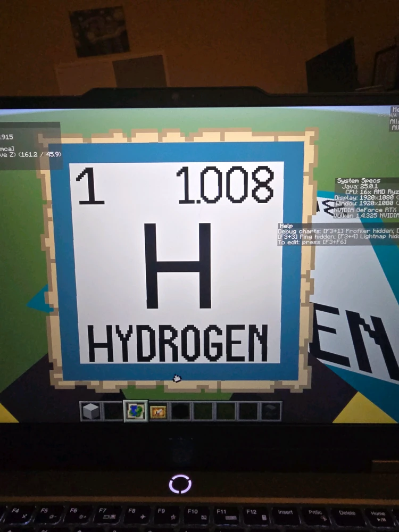The image size is (399, 532).
Task: Click the F9 key on keyboard
Action: 168,514
